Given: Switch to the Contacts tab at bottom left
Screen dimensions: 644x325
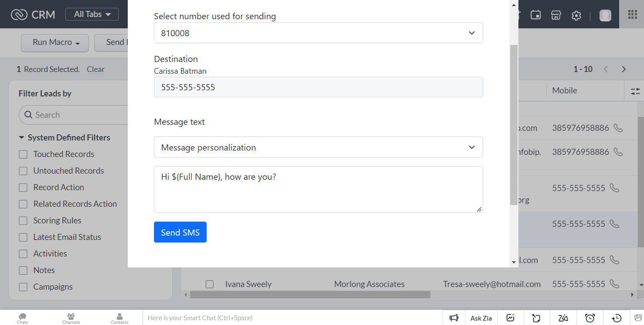Looking at the screenshot, I should (119, 317).
